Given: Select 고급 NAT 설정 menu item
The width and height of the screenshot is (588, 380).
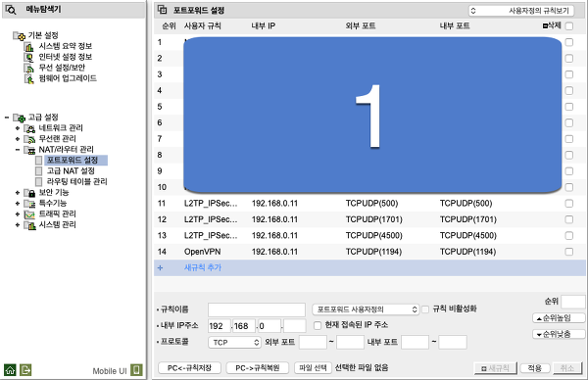Looking at the screenshot, I should (x=71, y=171).
